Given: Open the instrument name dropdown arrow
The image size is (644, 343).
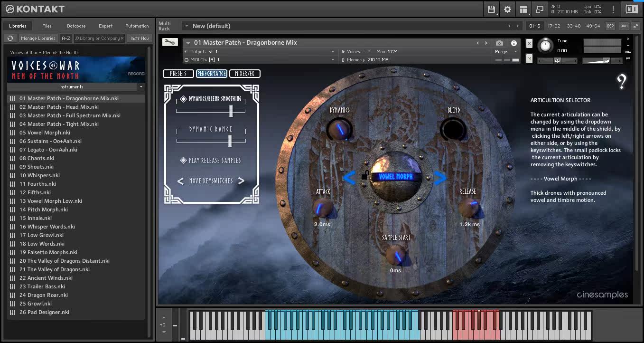Looking at the screenshot, I should click(188, 43).
